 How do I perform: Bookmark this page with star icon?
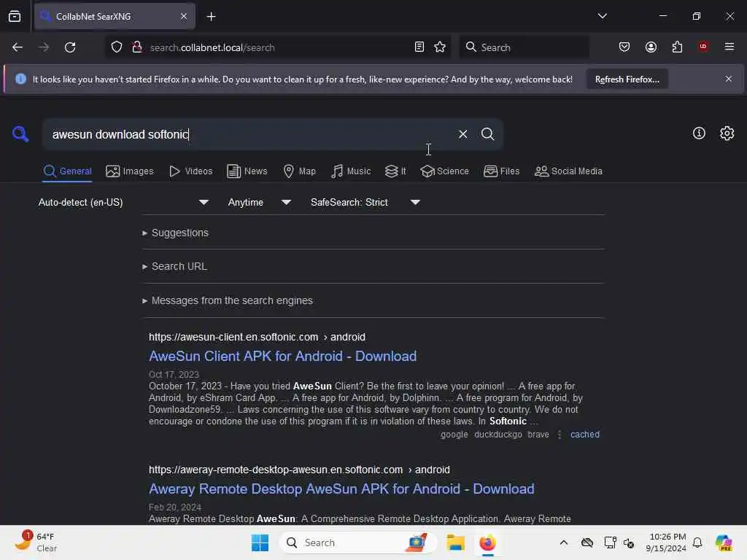coord(440,47)
